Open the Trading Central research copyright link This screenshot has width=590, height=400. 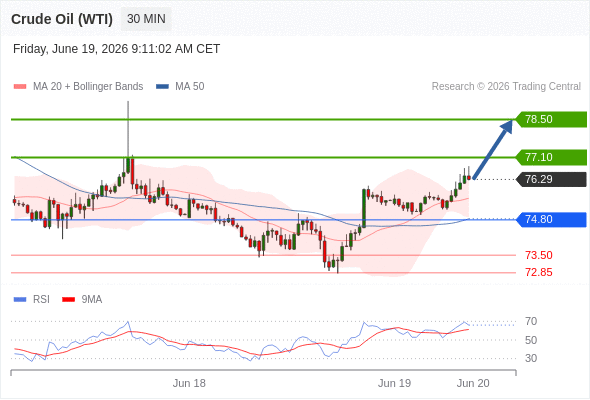[506, 87]
